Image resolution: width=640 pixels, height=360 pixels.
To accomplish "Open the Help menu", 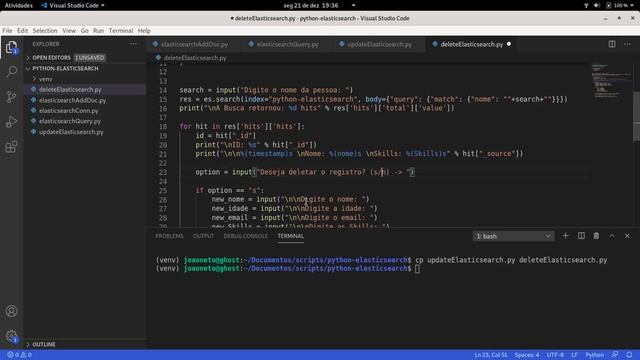I will [144, 31].
